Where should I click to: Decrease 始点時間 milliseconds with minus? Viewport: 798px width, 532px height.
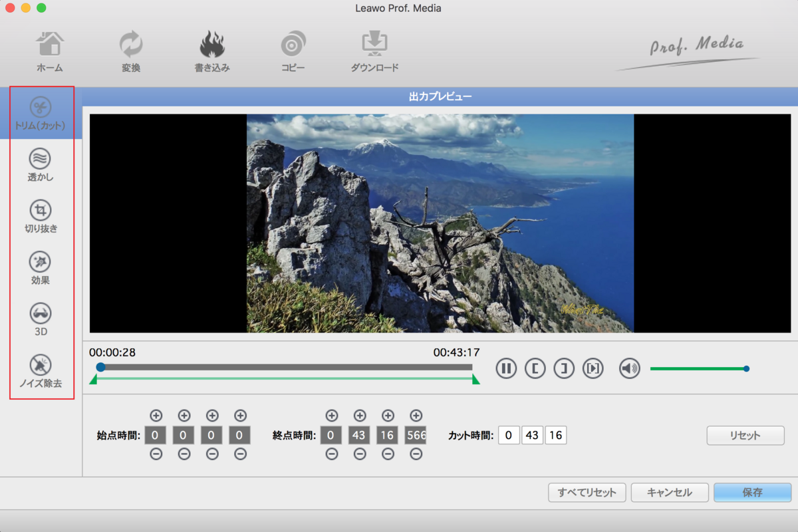point(240,454)
